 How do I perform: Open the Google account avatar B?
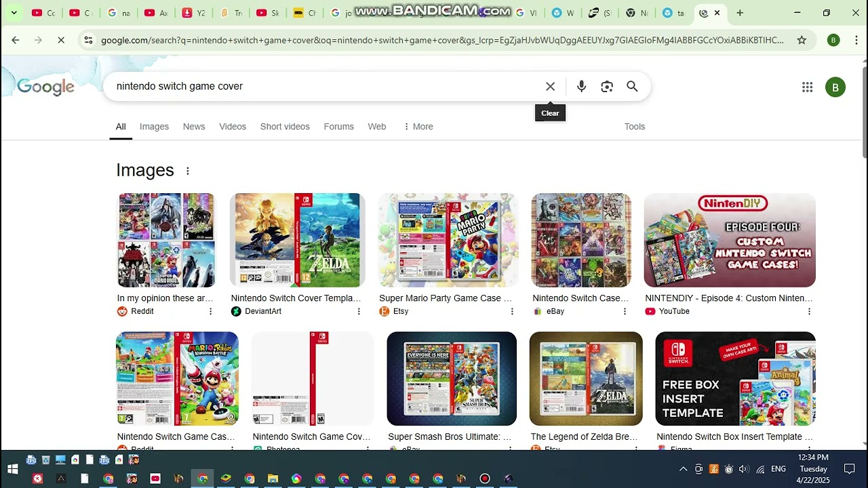point(835,87)
